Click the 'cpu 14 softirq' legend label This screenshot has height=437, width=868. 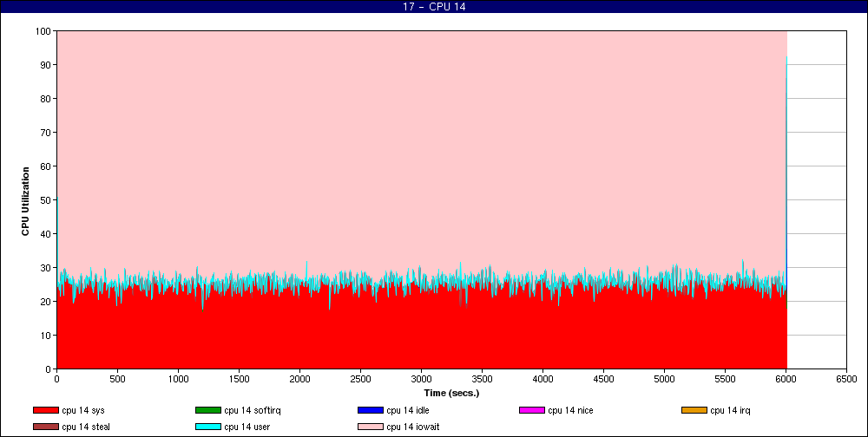coord(253,410)
